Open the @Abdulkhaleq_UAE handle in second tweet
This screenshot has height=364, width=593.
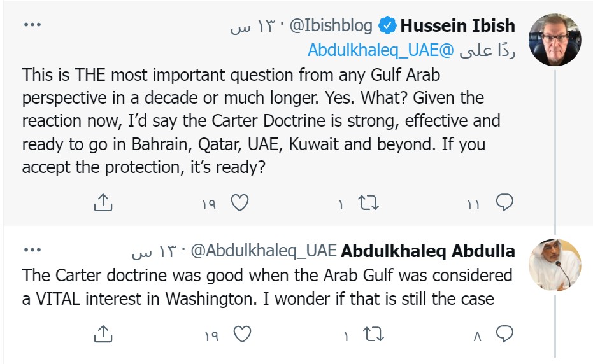pos(264,251)
